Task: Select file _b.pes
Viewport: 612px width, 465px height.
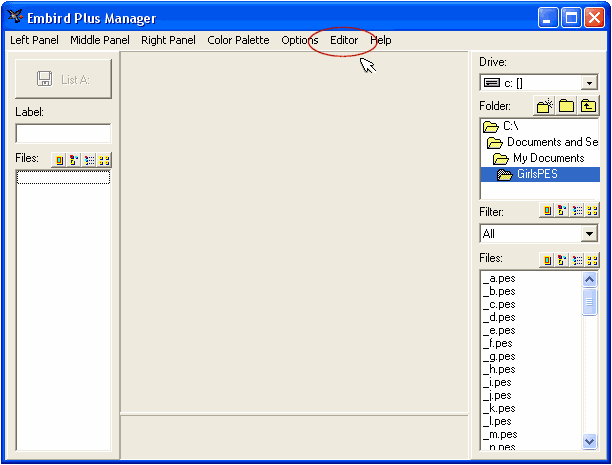Action: 499,291
